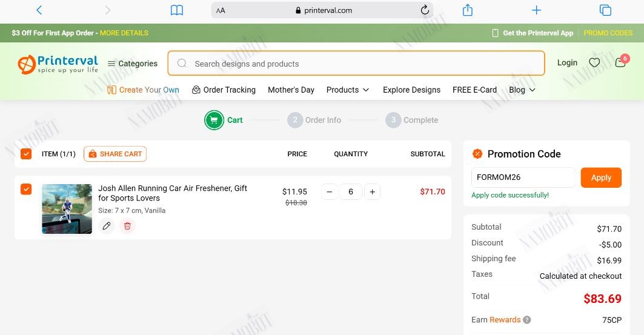
Task: Click the promotion code field FORMOM26
Action: (523, 177)
